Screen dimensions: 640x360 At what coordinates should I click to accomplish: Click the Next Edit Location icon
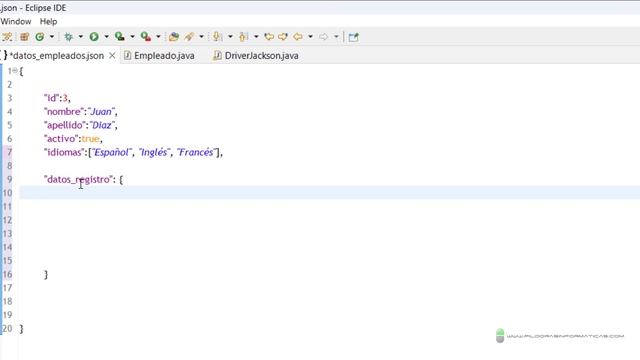point(283,37)
